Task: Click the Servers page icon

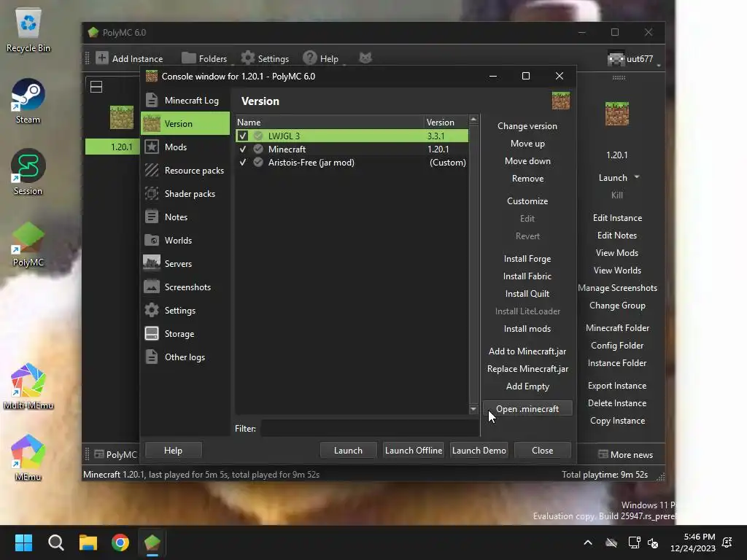Action: 152,263
